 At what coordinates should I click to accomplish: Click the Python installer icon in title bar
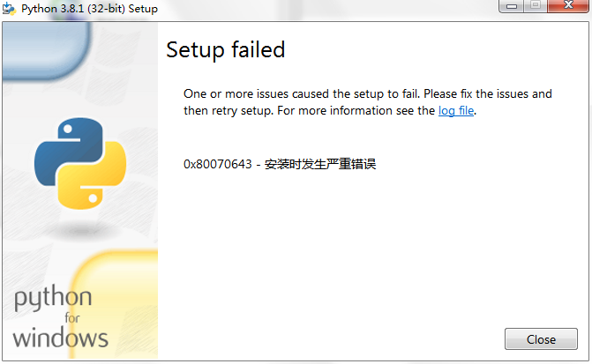tap(10, 8)
